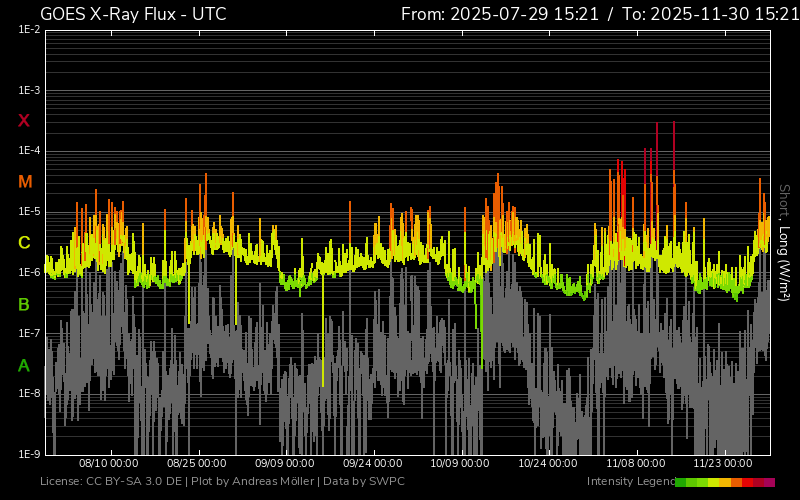Screen dimensions: 800x500
Task: Click the '11/08 00:00' x-axis date
Action: coord(636,463)
